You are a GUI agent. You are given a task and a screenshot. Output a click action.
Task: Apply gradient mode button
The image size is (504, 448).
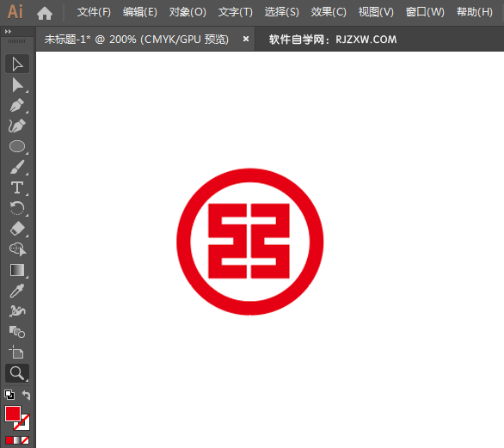[17, 440]
